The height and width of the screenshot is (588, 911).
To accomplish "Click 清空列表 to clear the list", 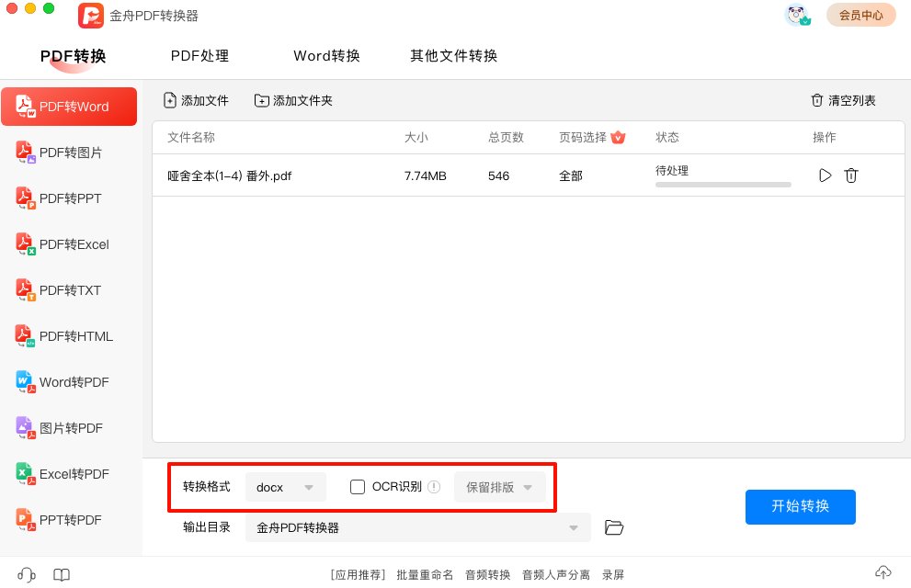I will pyautogui.click(x=843, y=100).
